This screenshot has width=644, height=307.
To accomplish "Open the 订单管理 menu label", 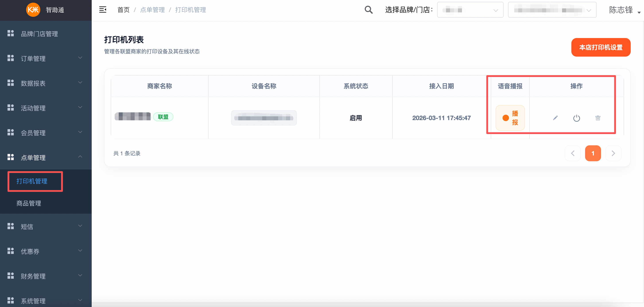I will (33, 58).
